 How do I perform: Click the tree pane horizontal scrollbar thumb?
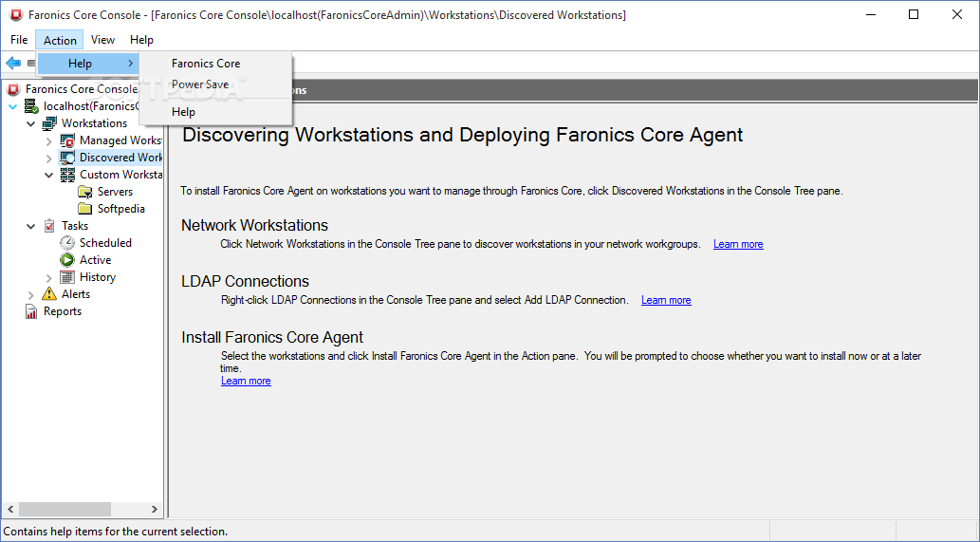(65, 509)
